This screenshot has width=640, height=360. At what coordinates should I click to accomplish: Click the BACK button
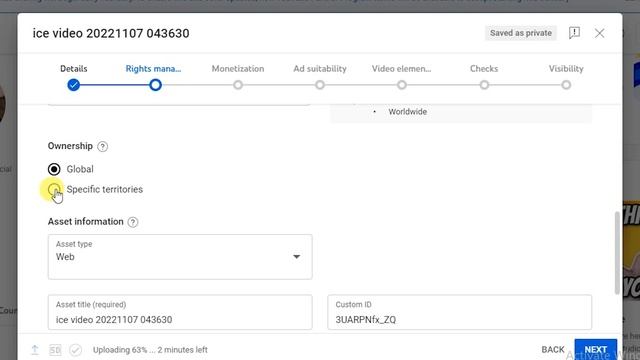tap(553, 349)
